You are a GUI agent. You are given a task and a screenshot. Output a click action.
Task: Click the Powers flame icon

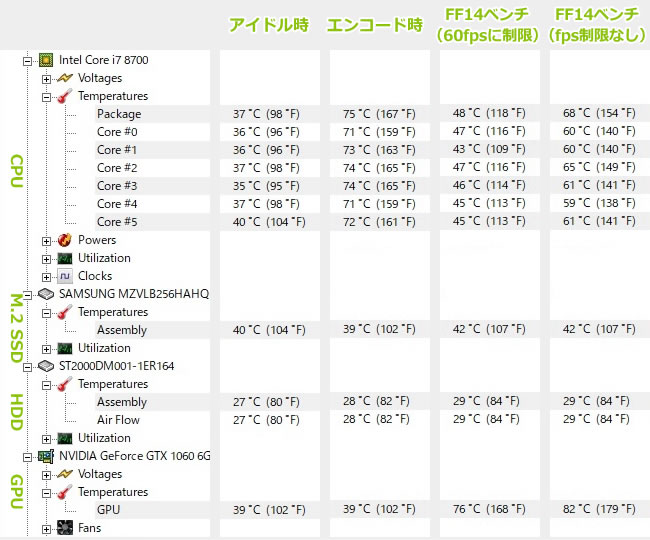coord(65,240)
